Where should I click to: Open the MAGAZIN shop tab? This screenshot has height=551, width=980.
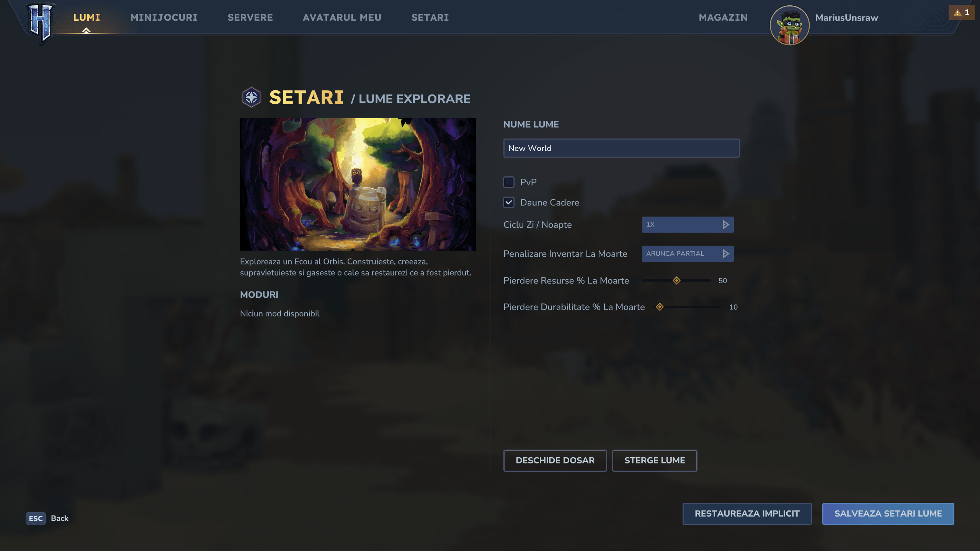723,18
